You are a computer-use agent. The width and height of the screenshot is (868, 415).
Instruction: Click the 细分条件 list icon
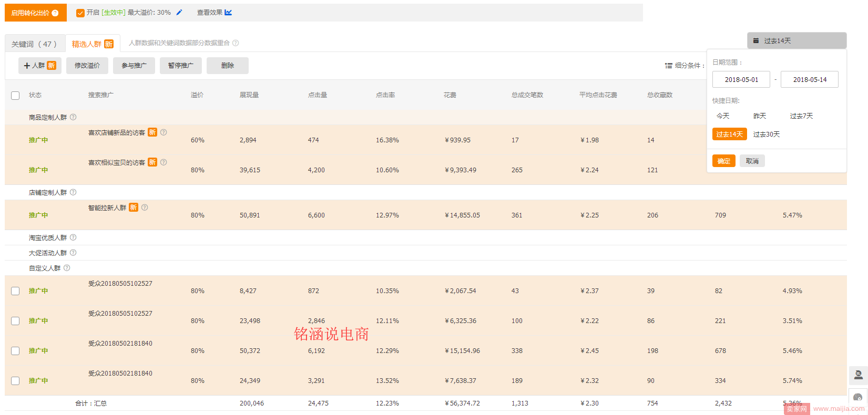(669, 66)
